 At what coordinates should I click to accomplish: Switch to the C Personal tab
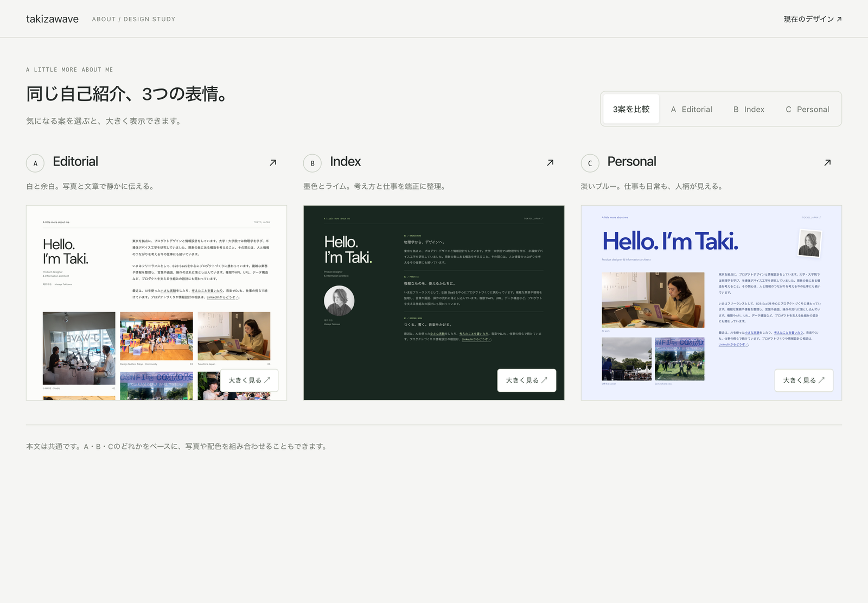pyautogui.click(x=807, y=109)
